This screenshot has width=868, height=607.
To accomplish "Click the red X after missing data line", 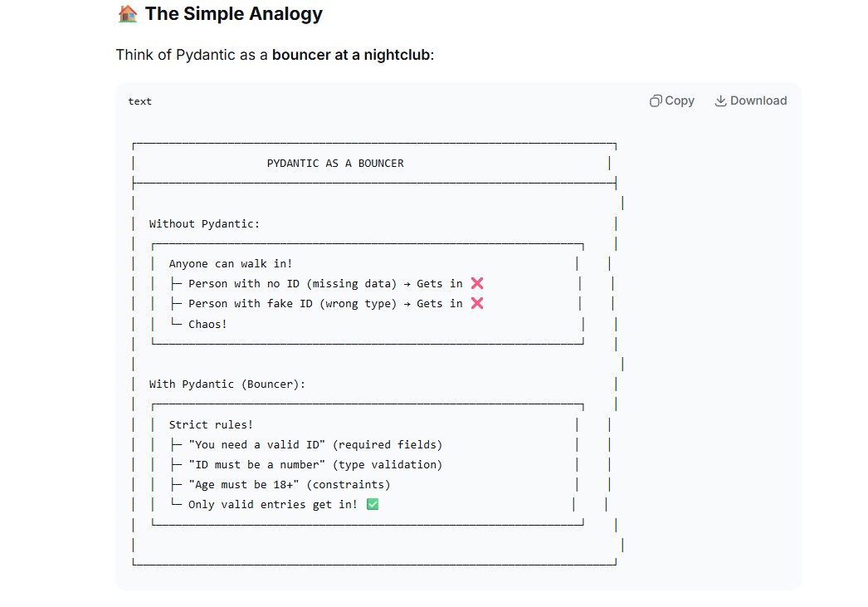I will click(477, 283).
